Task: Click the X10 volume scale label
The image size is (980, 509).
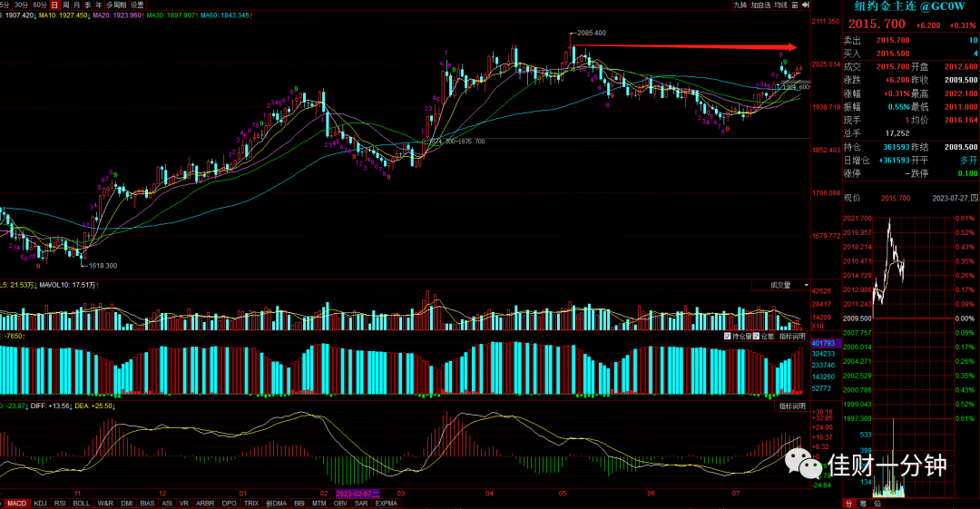Action: coord(818,327)
